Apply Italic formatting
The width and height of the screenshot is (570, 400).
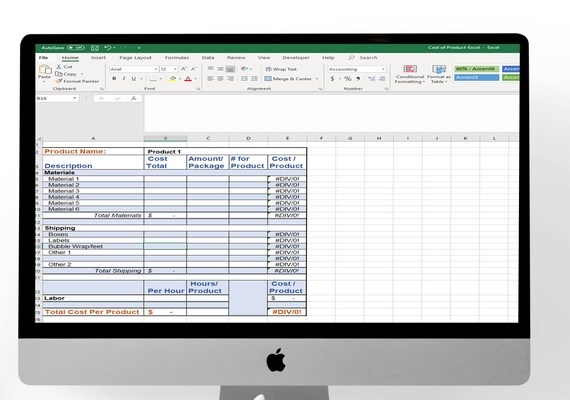124,79
